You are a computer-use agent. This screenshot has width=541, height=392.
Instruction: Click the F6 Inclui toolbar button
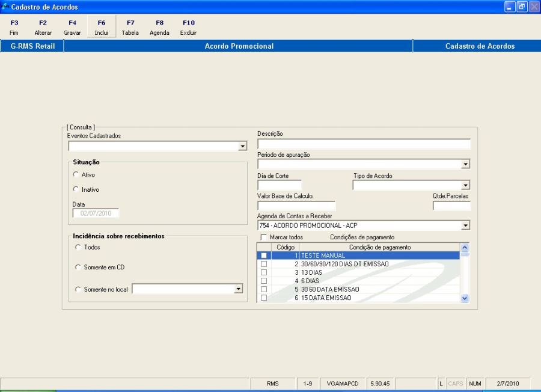click(102, 27)
